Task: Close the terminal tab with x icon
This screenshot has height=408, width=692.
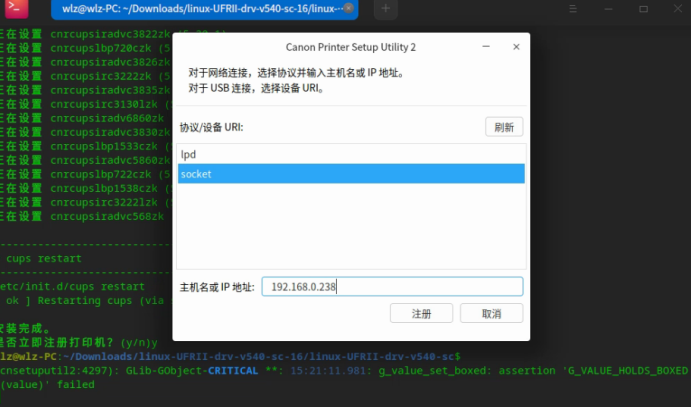Action: tap(349, 8)
